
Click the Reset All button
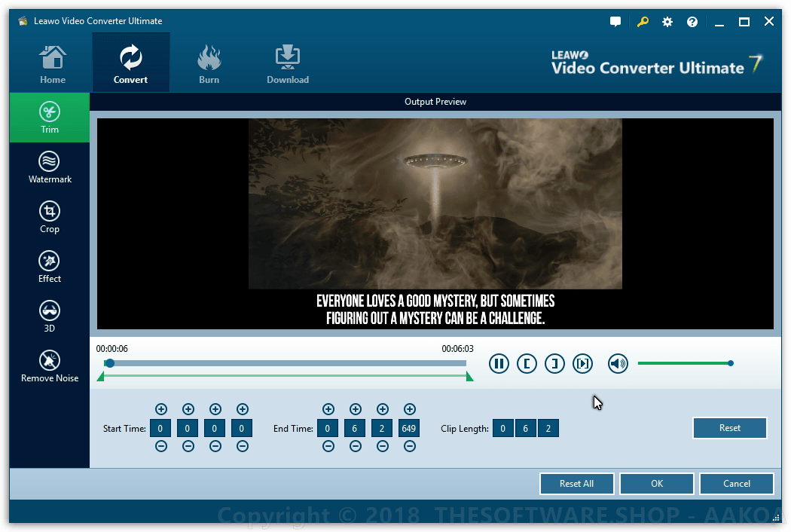tap(576, 484)
